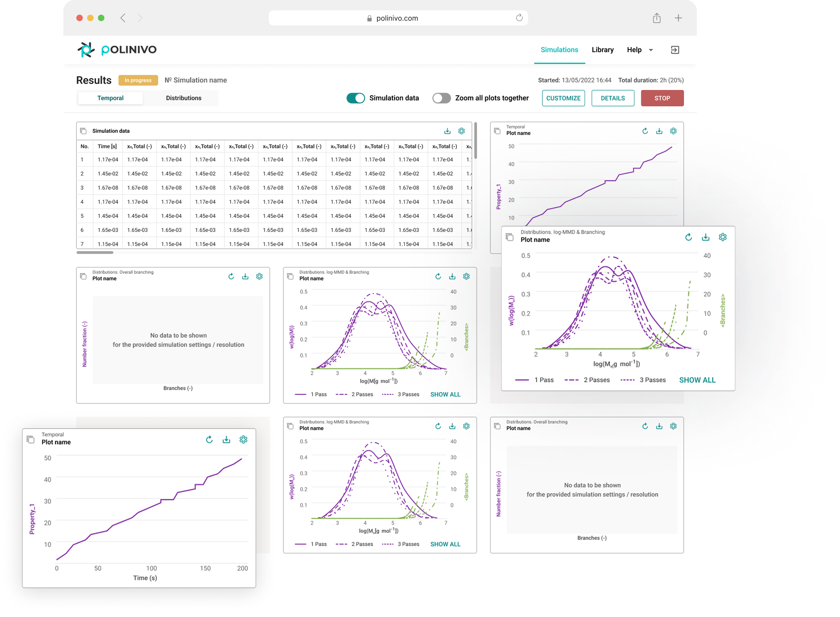
Task: Click the browser forward arrow
Action: point(140,18)
